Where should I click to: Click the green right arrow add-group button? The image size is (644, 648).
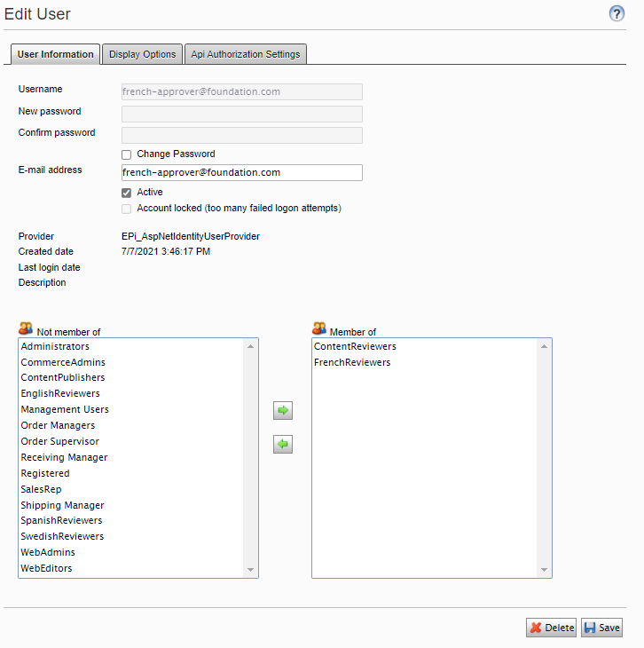283,411
